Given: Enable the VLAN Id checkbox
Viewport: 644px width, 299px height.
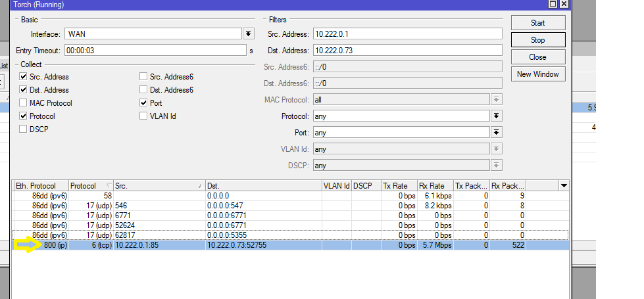Looking at the screenshot, I should 144,116.
